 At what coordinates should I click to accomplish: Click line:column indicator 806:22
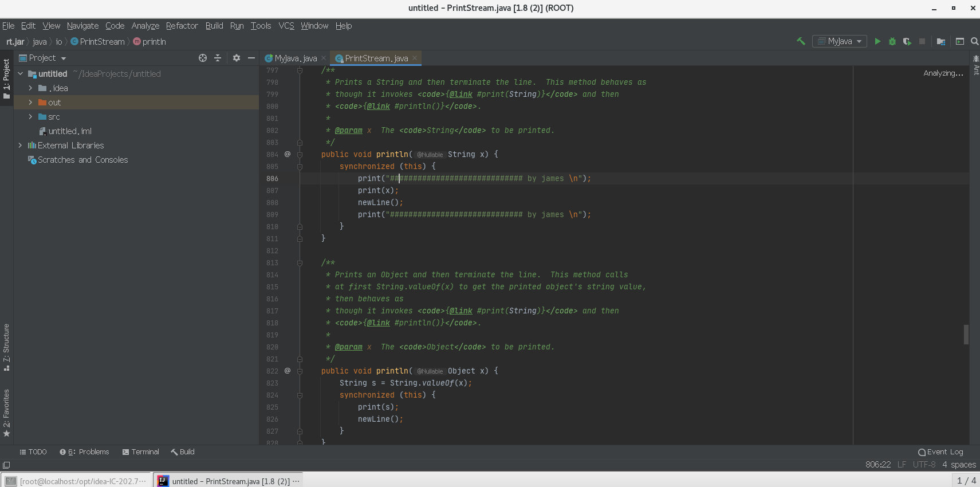878,465
